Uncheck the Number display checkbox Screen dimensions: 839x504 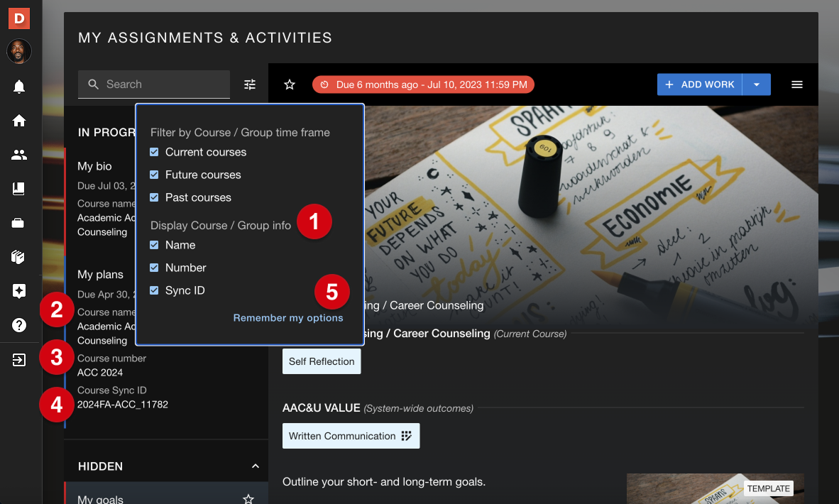tap(154, 268)
